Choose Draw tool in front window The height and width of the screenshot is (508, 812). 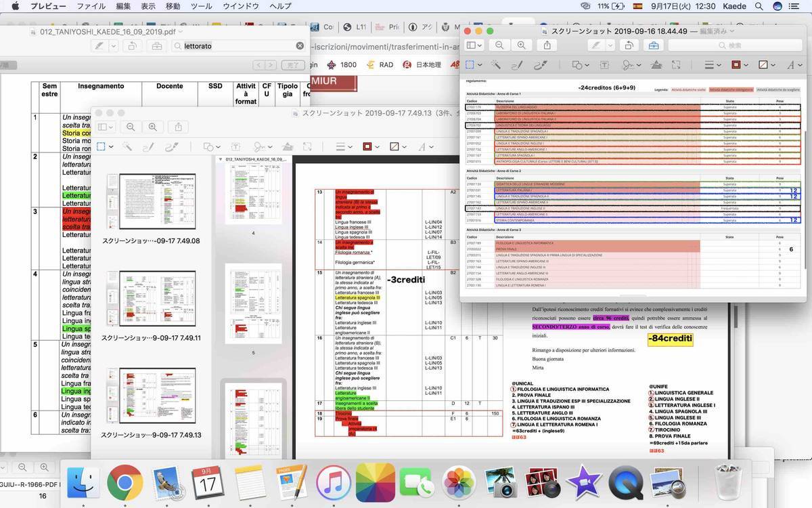tap(540, 65)
